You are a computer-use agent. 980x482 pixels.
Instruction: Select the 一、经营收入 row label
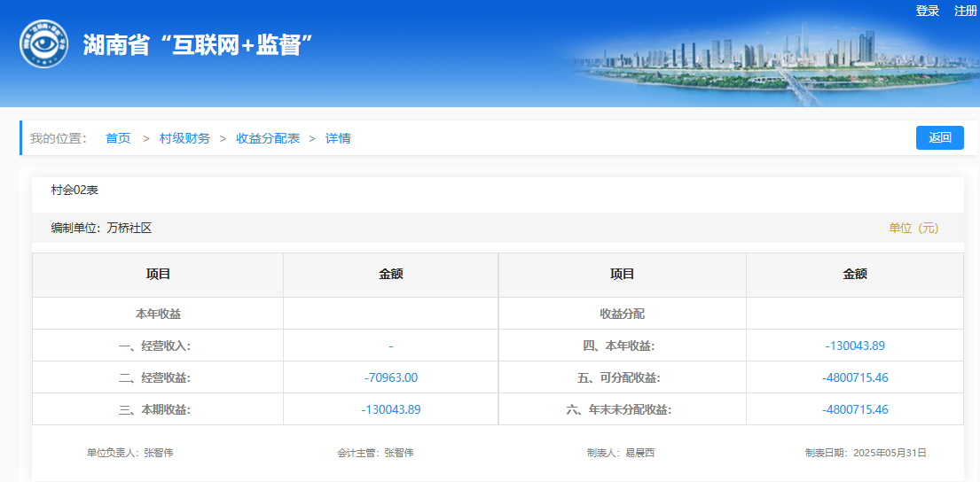pos(155,346)
